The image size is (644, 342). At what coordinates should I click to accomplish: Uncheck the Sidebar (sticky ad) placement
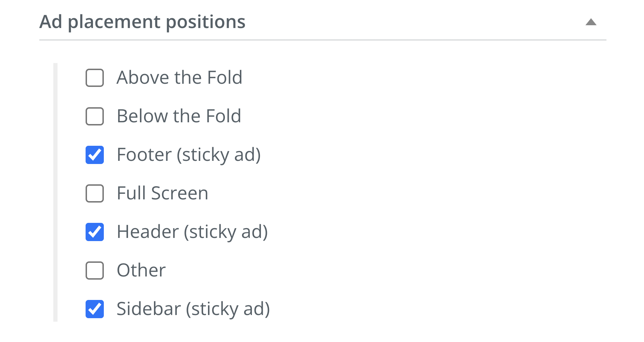pos(94,309)
